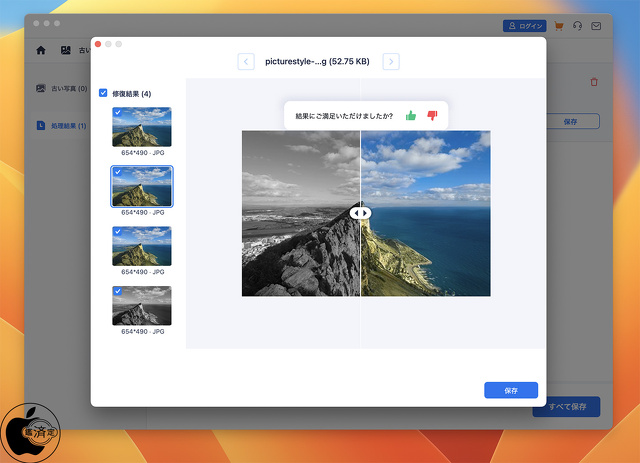Uncheck the grayscale thumbnail checkbox
Screen dimensions: 640x463
(x=118, y=291)
